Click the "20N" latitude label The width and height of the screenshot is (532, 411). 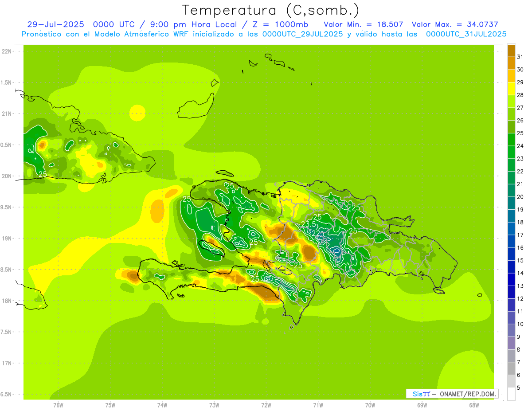7,176
